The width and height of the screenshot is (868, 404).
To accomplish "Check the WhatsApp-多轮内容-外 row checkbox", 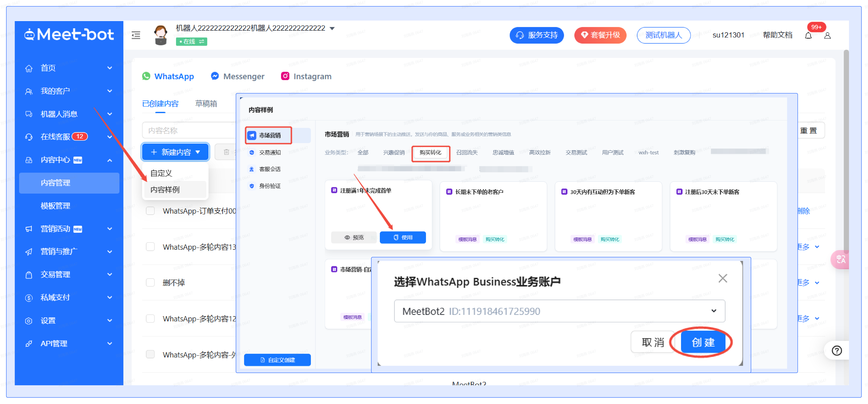I will coord(150,354).
